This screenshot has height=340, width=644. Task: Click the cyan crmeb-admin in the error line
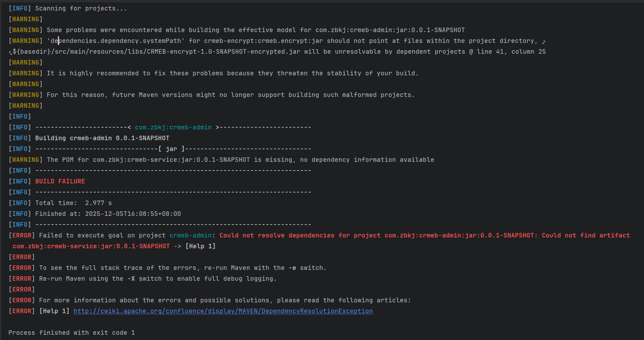pyautogui.click(x=190, y=235)
